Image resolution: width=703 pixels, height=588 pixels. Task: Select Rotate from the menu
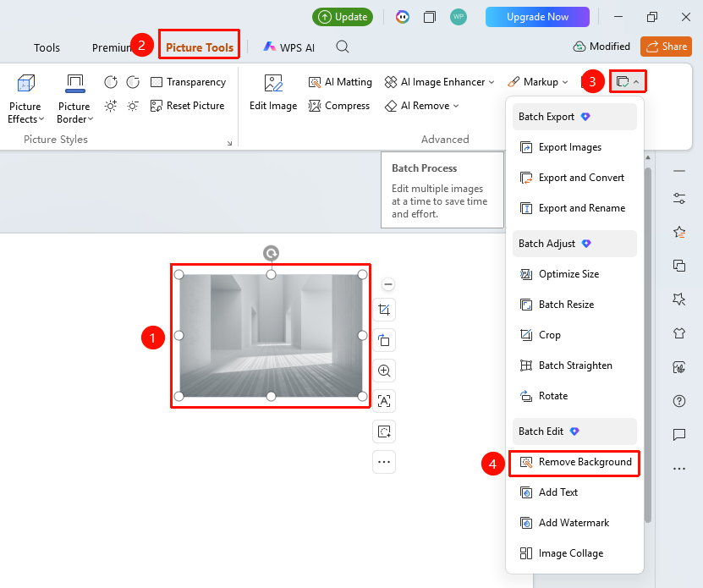(x=574, y=396)
